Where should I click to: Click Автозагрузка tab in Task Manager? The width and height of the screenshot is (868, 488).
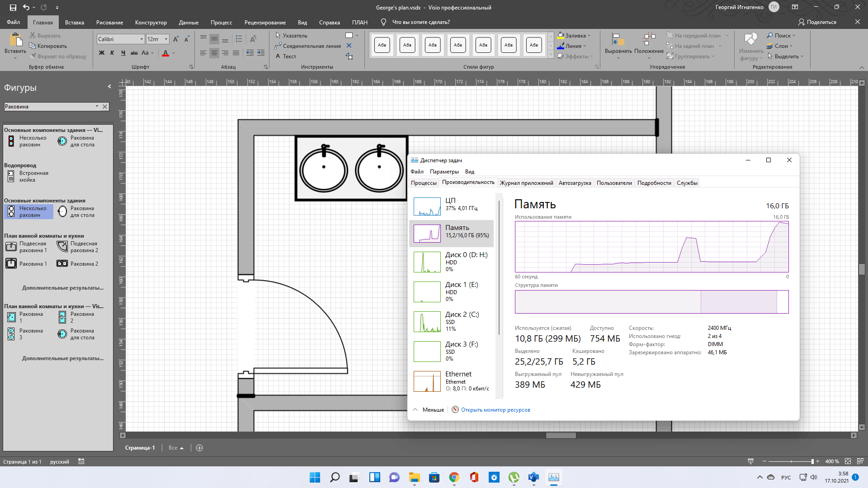tap(575, 183)
